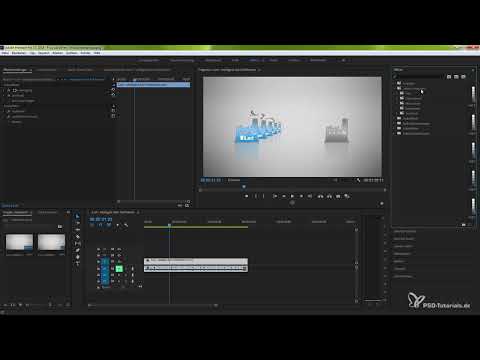This screenshot has height=360, width=480.
Task: Click the Program Monitor current timecode
Action: (211, 180)
